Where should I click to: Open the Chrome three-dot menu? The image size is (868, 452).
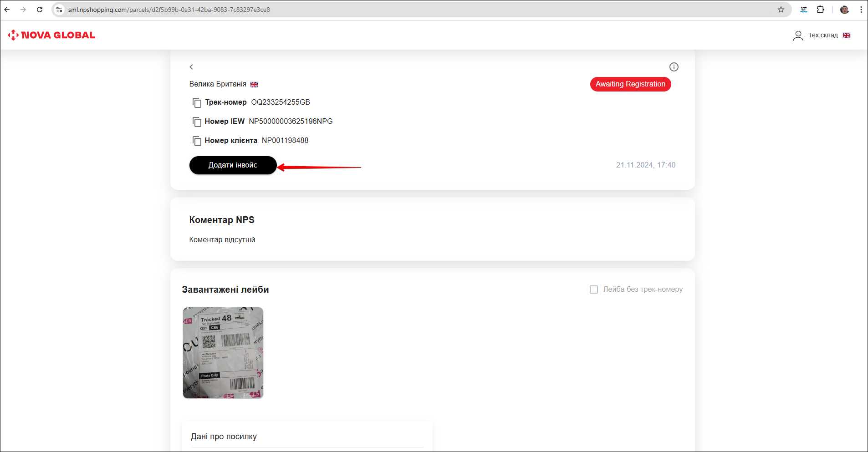[x=861, y=10]
